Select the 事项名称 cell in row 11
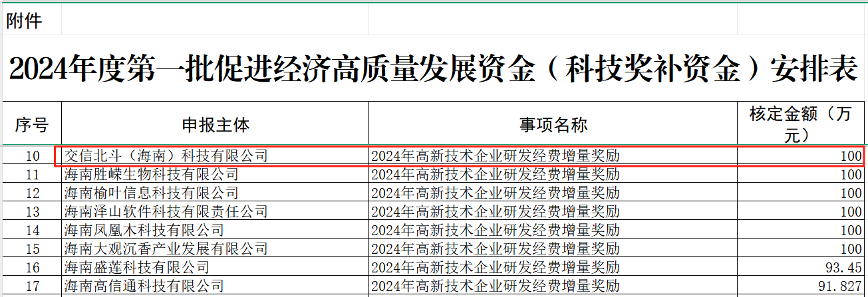This screenshot has height=297, width=868. [553, 175]
